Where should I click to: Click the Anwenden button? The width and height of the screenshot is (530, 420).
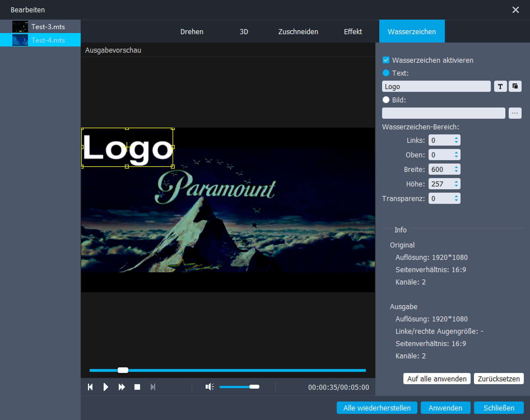click(445, 408)
